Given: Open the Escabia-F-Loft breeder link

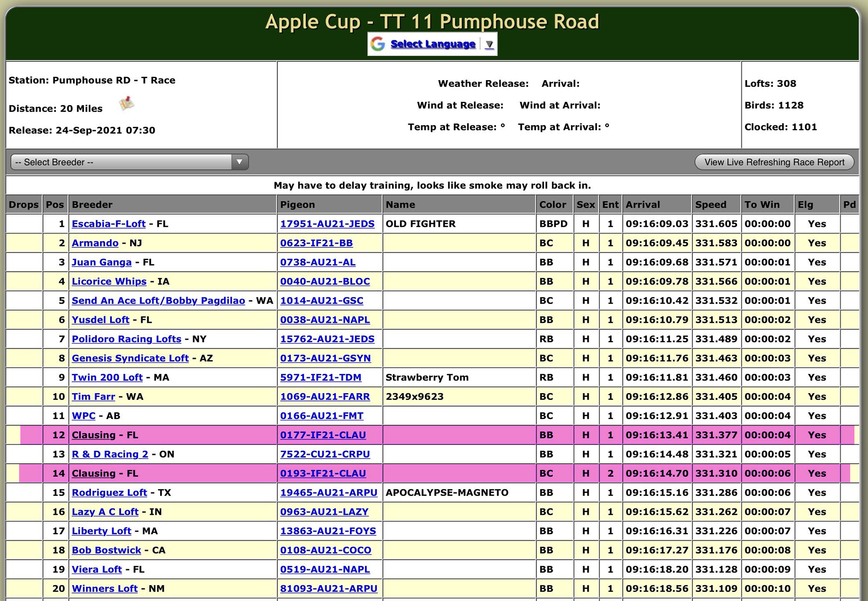Looking at the screenshot, I should (x=108, y=224).
